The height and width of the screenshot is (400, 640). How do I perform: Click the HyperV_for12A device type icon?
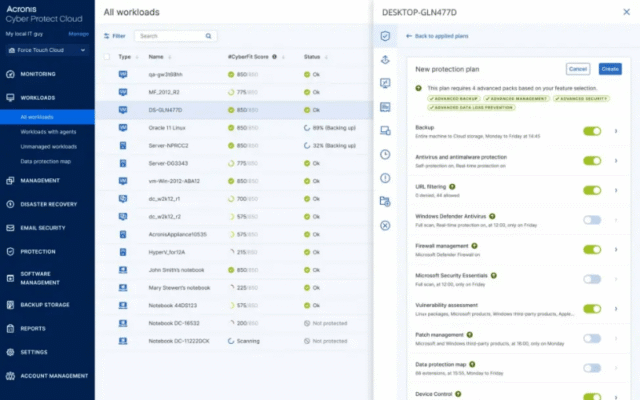point(123,252)
